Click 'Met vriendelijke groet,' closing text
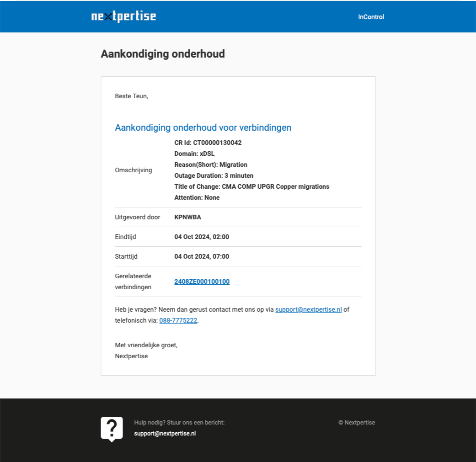 click(x=146, y=345)
